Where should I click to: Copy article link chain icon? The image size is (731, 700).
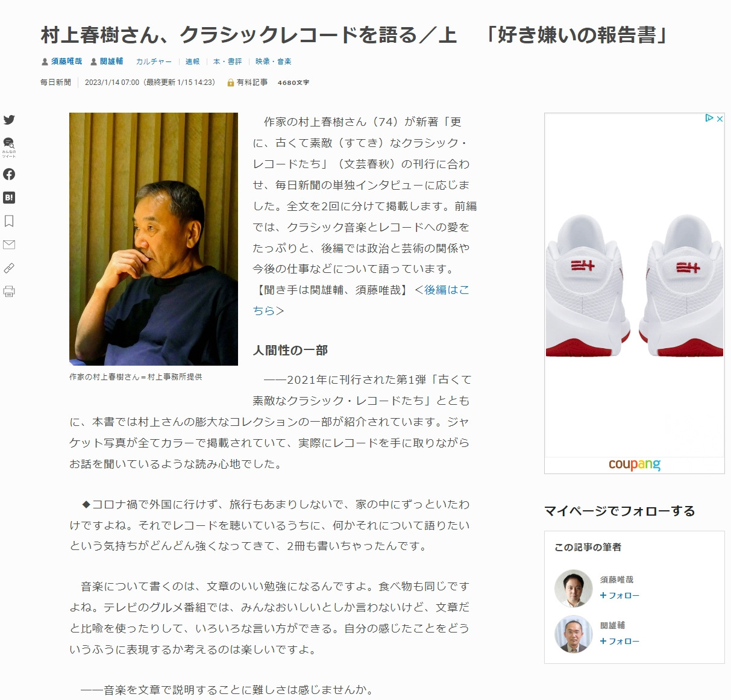pyautogui.click(x=9, y=268)
